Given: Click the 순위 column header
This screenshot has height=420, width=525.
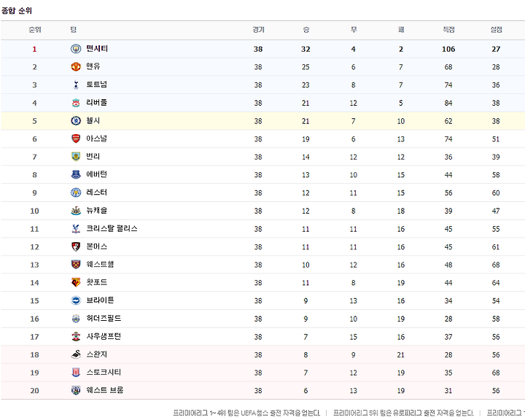Looking at the screenshot, I should point(35,30).
